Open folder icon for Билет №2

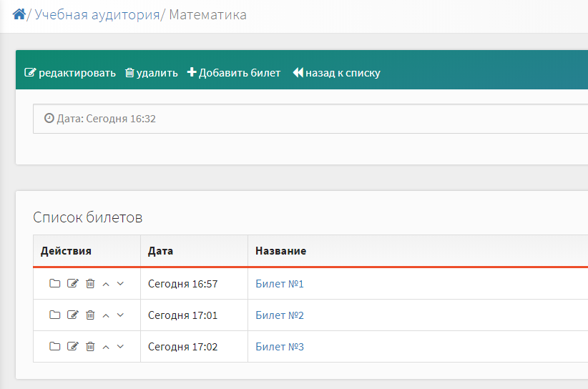point(55,315)
